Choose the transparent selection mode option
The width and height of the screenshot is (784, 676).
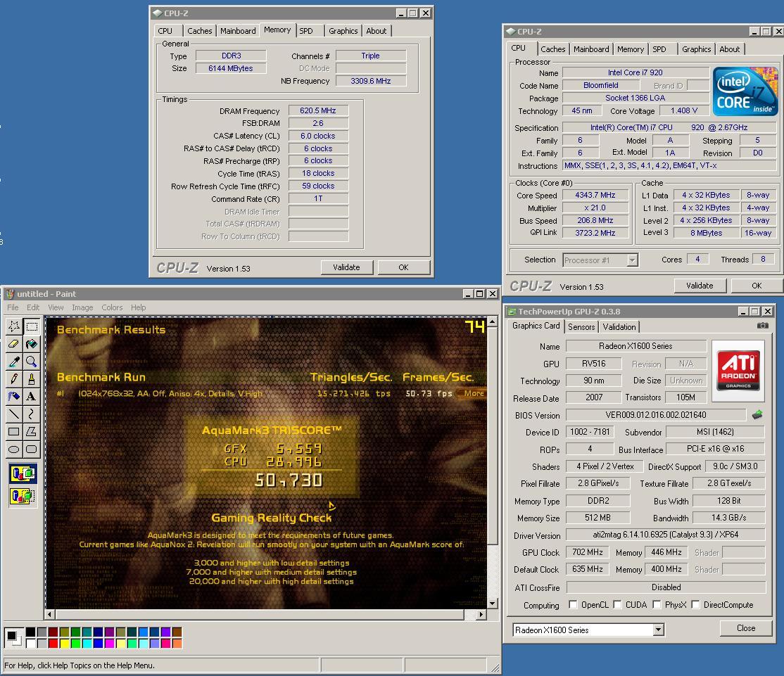point(23,496)
